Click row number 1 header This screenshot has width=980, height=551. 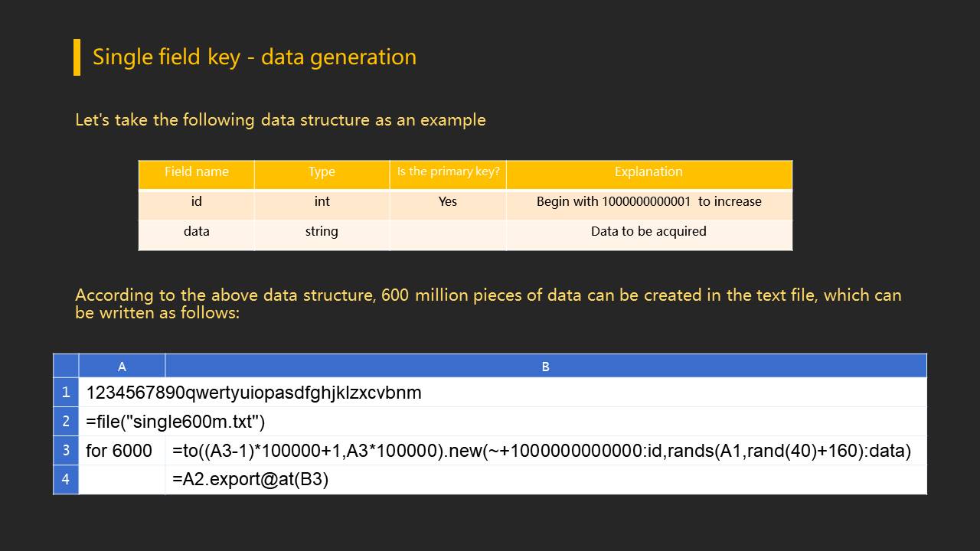(x=66, y=393)
